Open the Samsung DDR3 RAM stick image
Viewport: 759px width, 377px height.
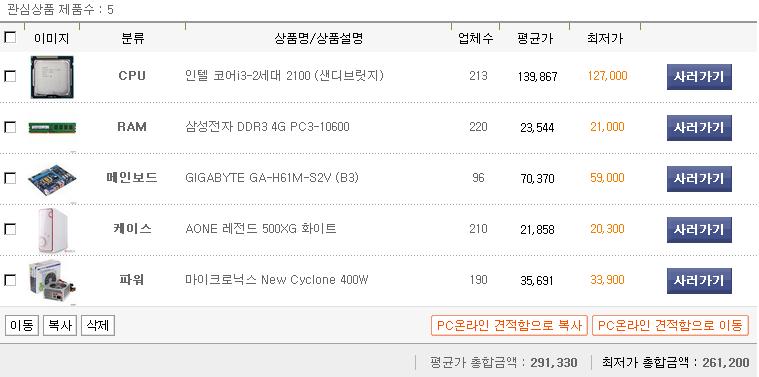pyautogui.click(x=52, y=128)
